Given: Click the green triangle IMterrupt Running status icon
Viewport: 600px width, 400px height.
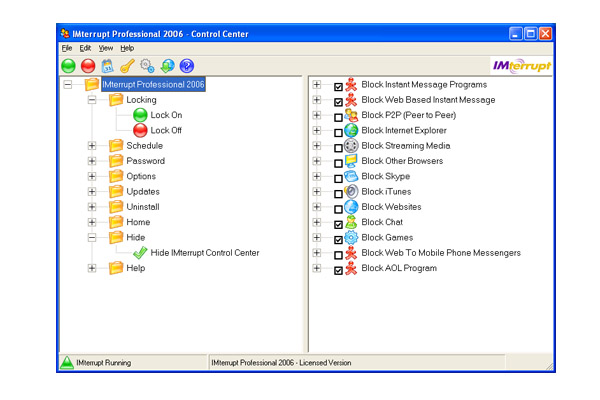Looking at the screenshot, I should [67, 362].
